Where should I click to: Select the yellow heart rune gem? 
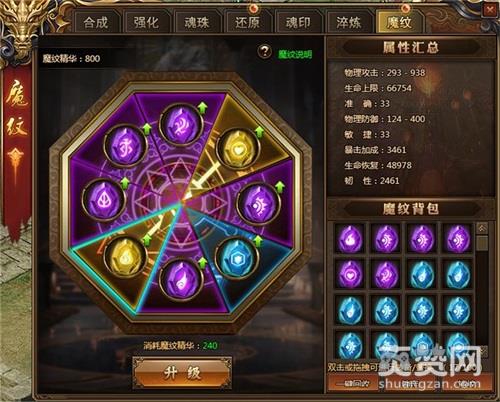click(238, 149)
